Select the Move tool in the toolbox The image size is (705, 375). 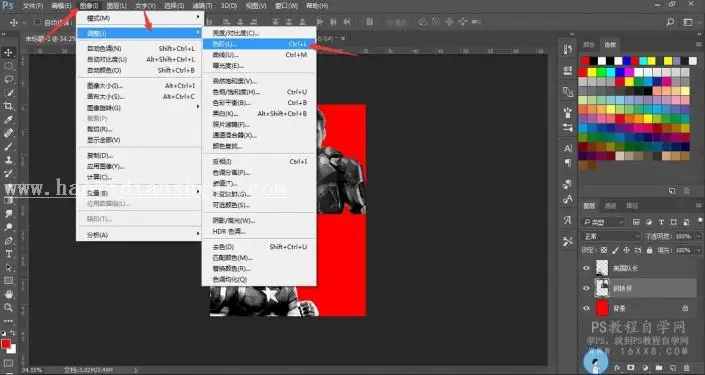coord(9,52)
